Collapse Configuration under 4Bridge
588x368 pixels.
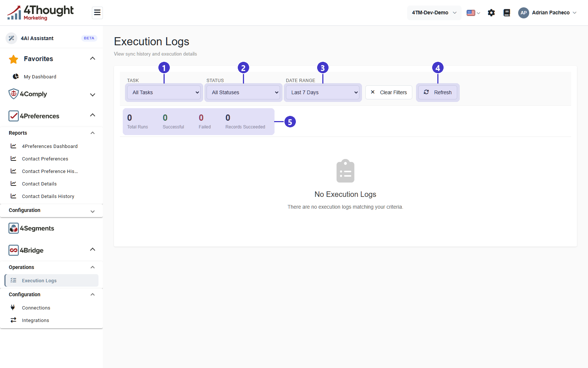93,294
